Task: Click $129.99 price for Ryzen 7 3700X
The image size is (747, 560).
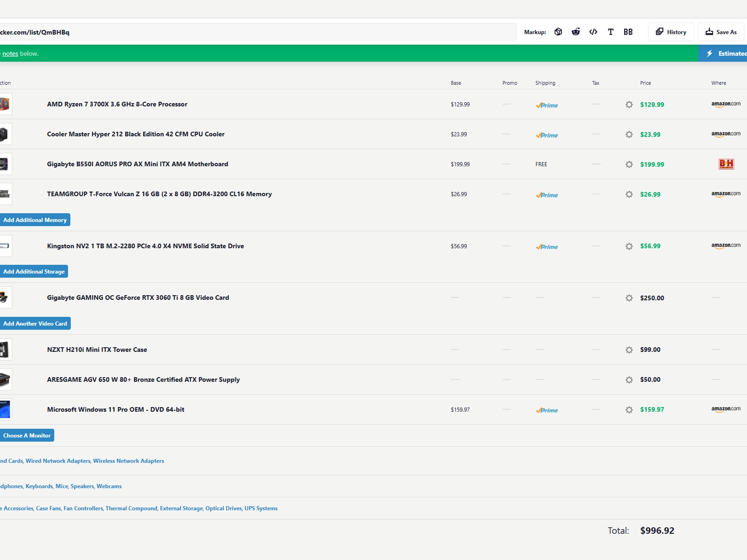Action: click(x=652, y=105)
